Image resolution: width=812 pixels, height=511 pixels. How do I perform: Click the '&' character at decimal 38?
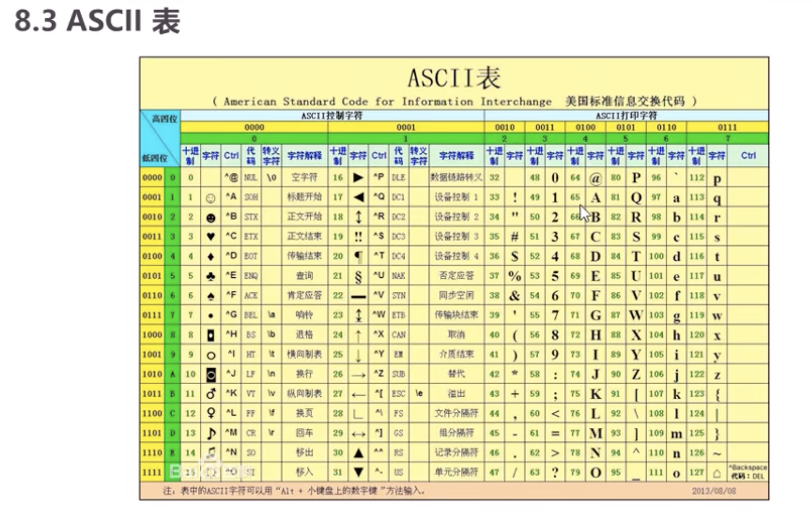(x=514, y=296)
